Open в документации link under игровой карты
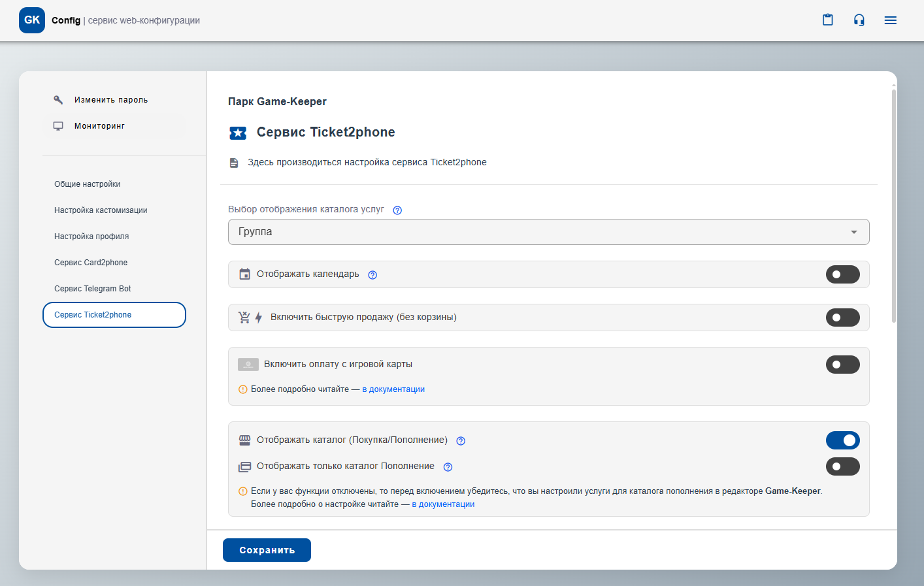The image size is (924, 586). (393, 389)
